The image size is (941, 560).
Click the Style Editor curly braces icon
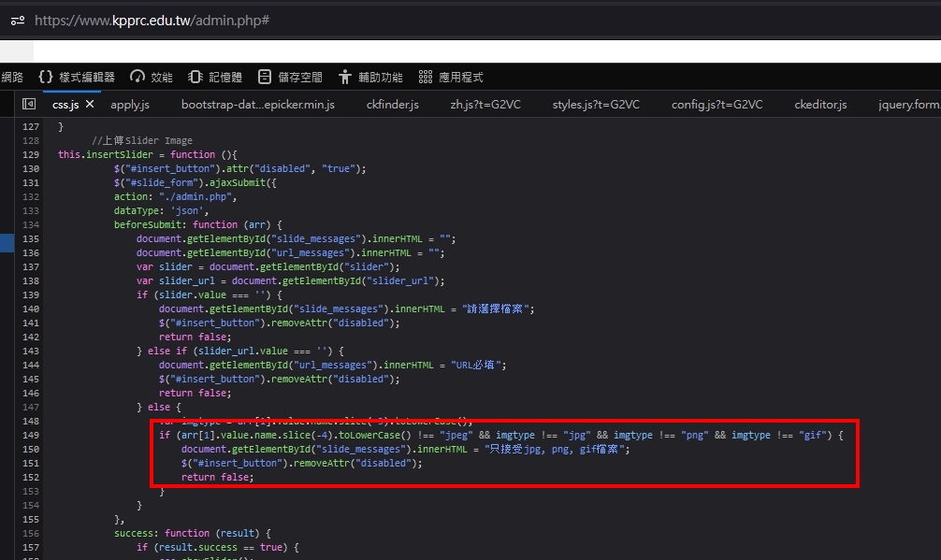coord(46,77)
